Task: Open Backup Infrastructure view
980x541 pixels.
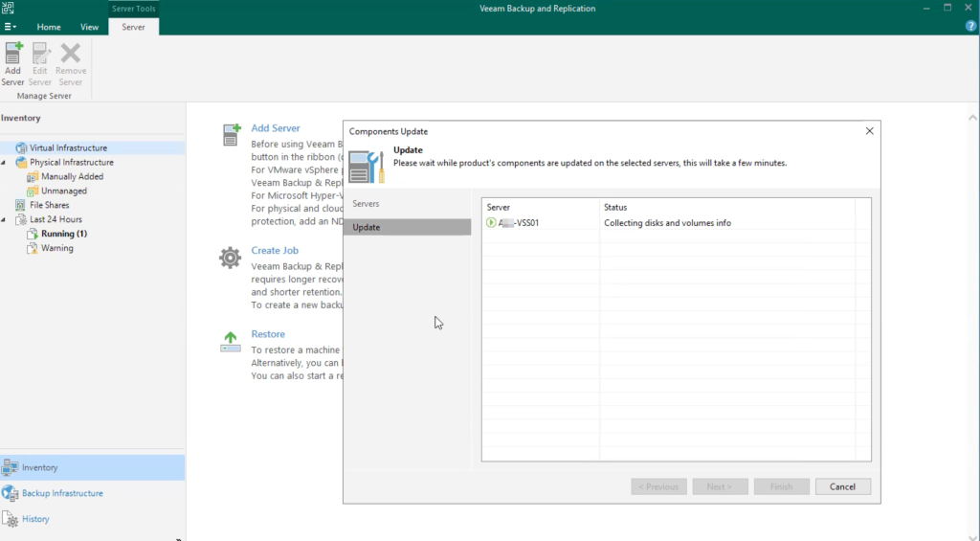Action: 62,493
